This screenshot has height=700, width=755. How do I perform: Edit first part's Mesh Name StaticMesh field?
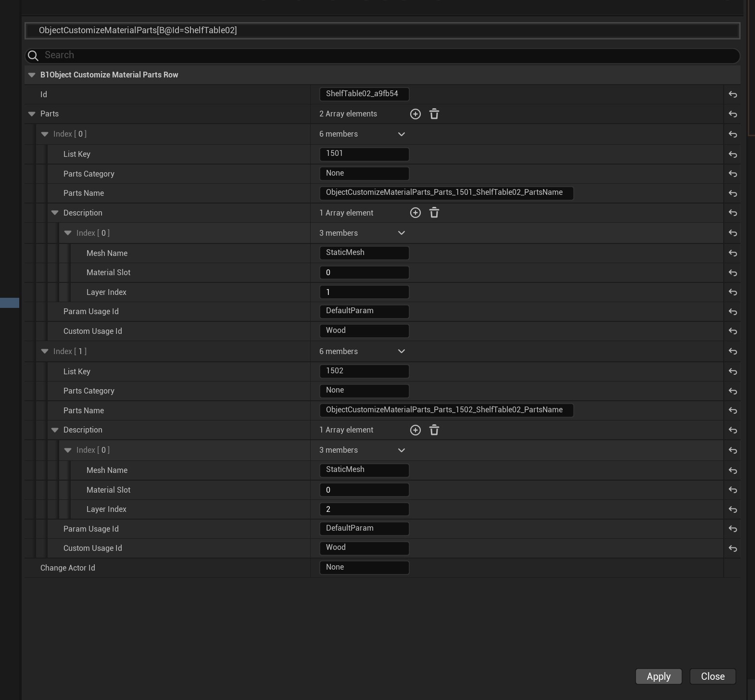point(364,253)
